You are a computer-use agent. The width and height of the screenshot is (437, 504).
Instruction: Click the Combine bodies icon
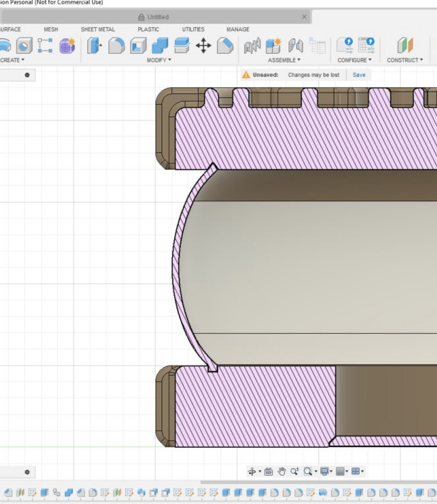tap(160, 45)
